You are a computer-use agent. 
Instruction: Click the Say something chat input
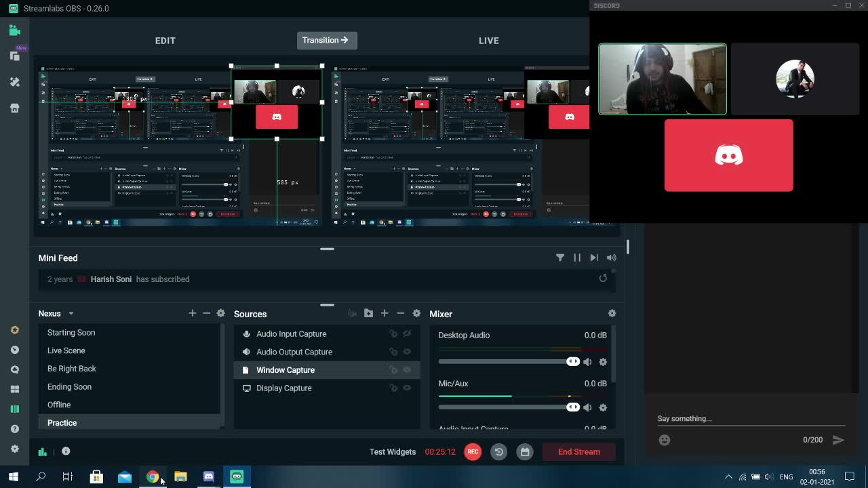coord(751,419)
